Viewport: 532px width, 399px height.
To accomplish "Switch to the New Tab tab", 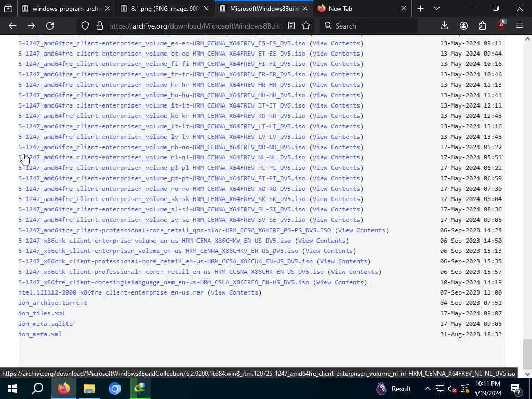I will [362, 9].
